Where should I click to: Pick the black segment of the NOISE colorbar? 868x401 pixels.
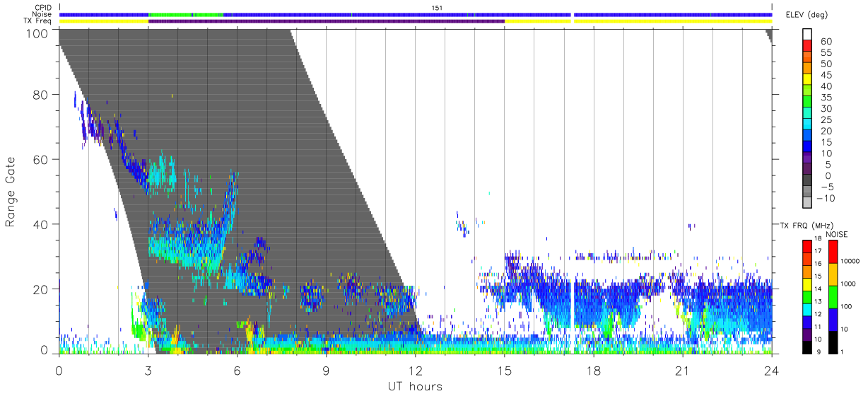[x=832, y=342]
